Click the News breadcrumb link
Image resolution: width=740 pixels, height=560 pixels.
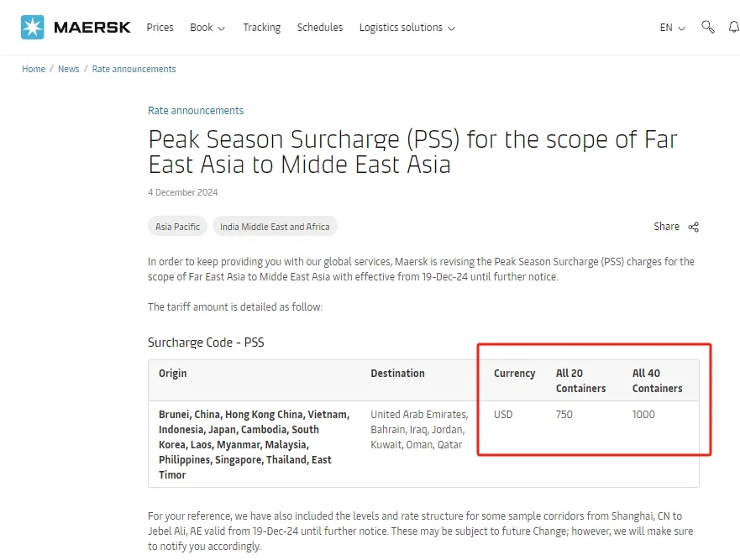point(68,69)
